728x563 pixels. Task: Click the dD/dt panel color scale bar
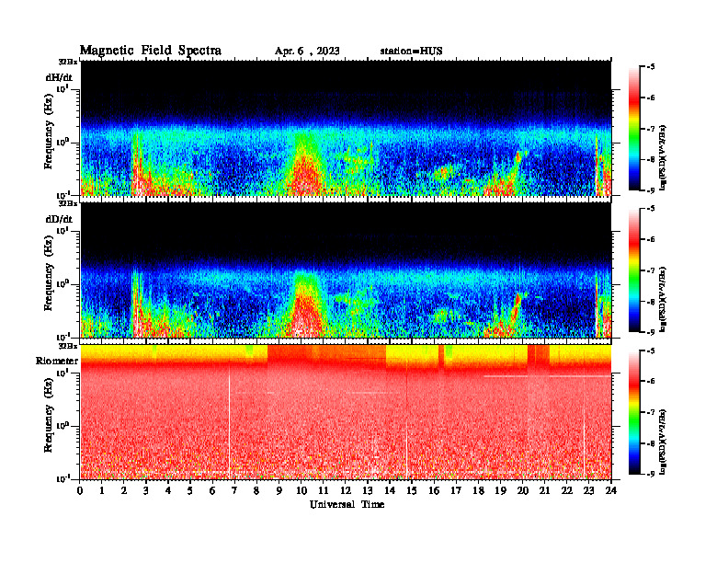633,270
